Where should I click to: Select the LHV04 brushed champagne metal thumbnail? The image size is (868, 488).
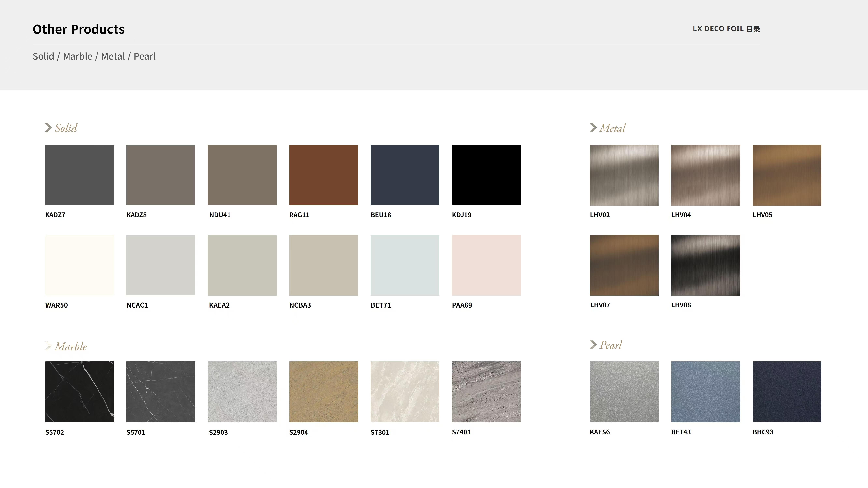coord(706,175)
